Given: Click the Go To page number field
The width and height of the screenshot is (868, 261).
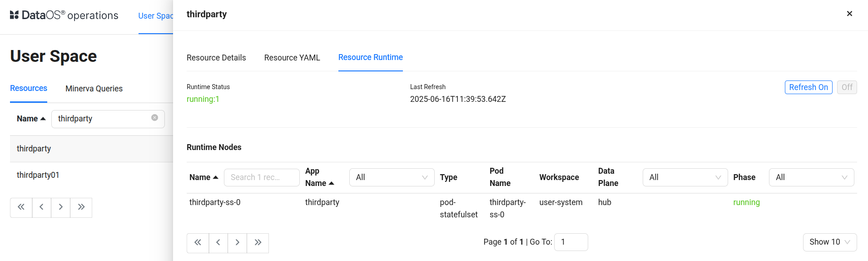Looking at the screenshot, I should click(x=570, y=242).
